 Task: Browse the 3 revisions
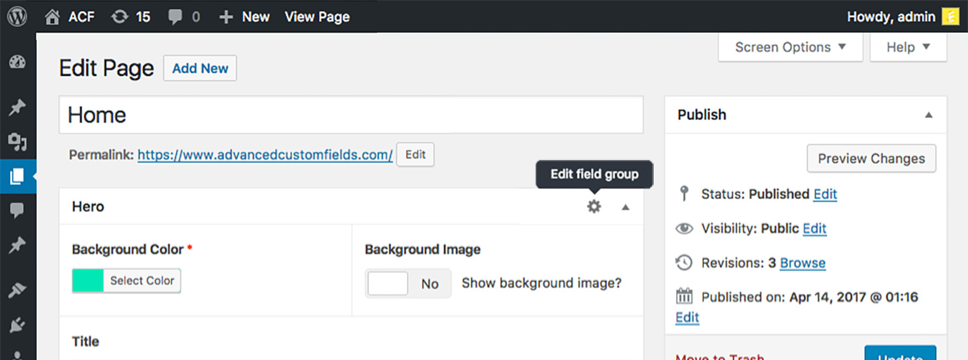(x=803, y=263)
